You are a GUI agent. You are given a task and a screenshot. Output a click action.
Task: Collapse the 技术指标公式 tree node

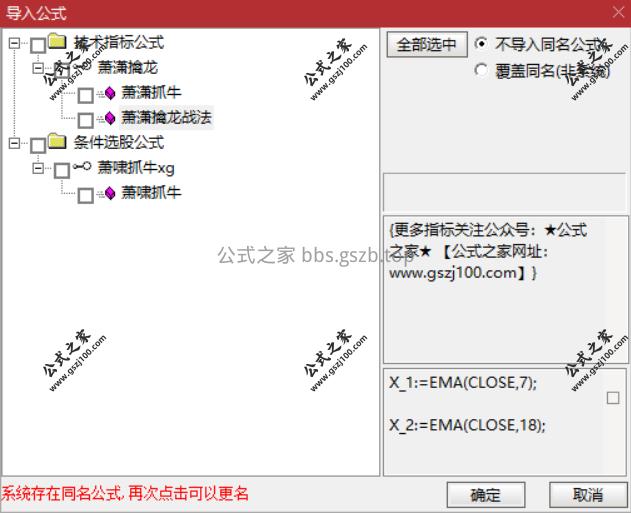pyautogui.click(x=14, y=43)
